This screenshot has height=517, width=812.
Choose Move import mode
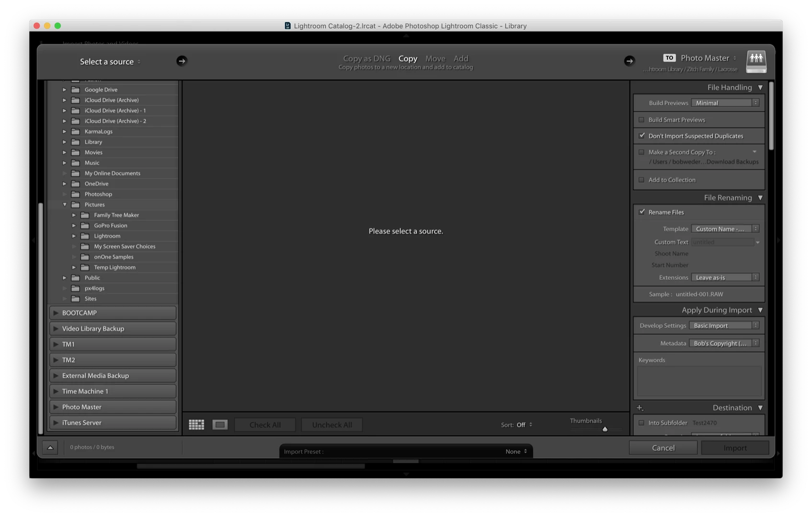[x=435, y=58]
